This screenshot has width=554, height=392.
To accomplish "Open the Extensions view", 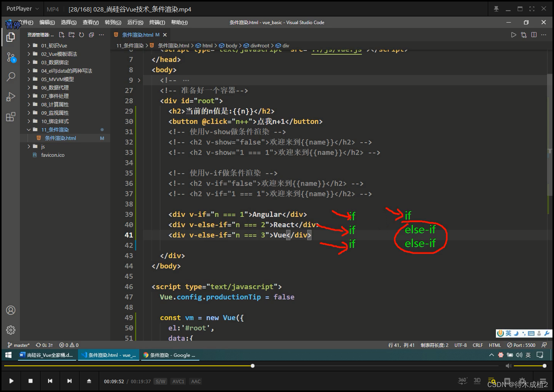I will [x=11, y=117].
